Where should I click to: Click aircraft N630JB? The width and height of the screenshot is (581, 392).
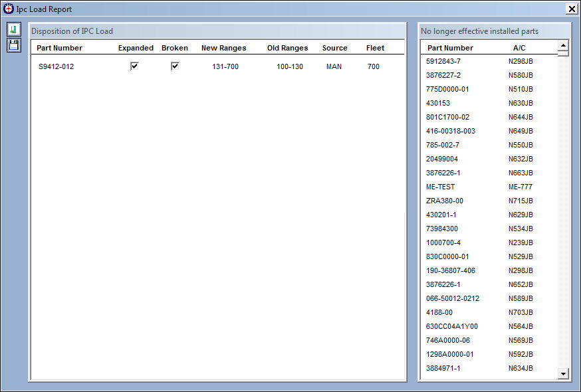(521, 103)
